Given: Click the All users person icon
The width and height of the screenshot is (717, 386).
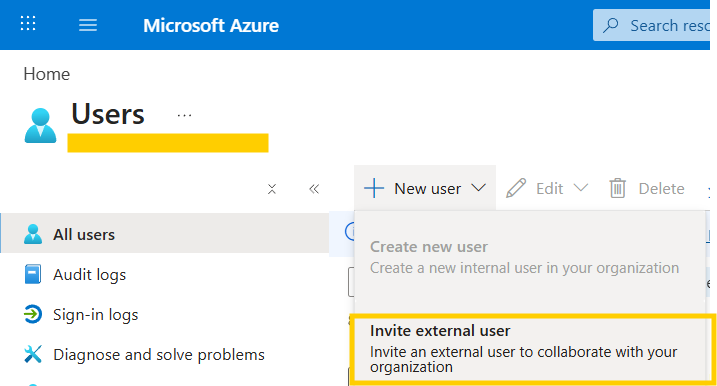Looking at the screenshot, I should point(33,234).
